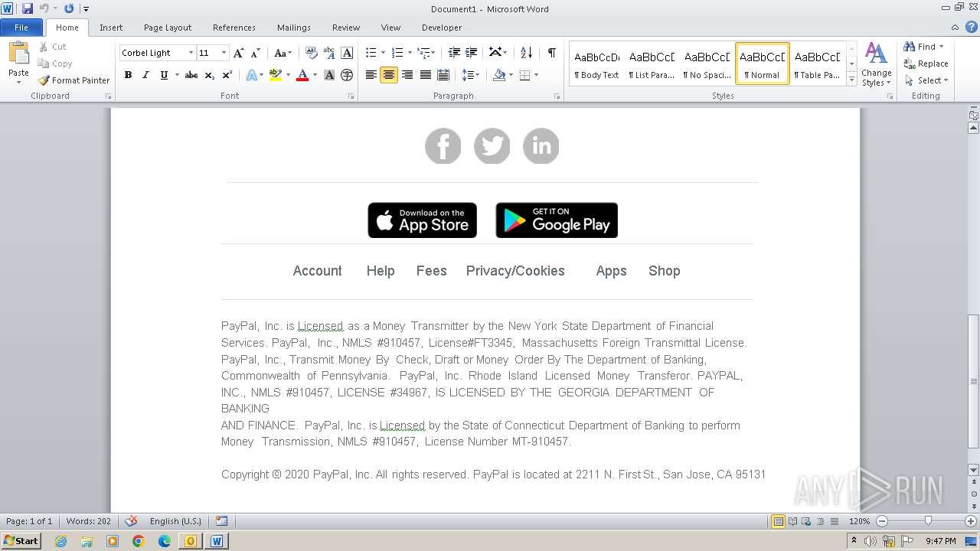This screenshot has height=551, width=980.
Task: Click the App Store download badge
Action: pyautogui.click(x=423, y=220)
